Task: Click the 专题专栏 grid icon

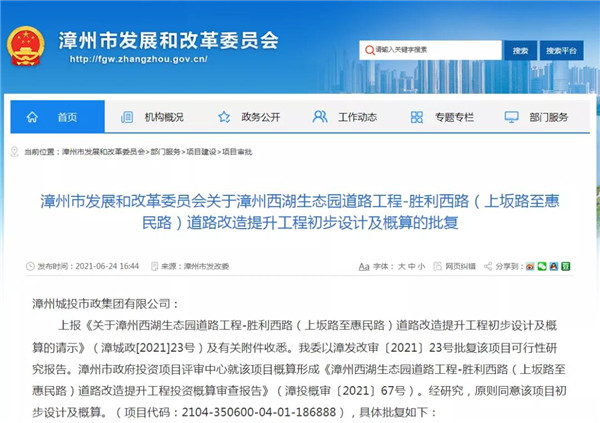Action: coord(416,117)
